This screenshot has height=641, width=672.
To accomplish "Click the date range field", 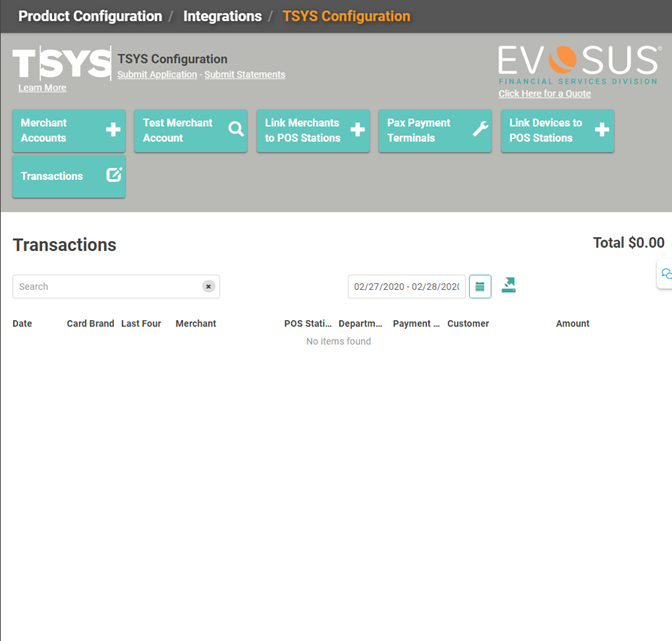I will (x=406, y=287).
